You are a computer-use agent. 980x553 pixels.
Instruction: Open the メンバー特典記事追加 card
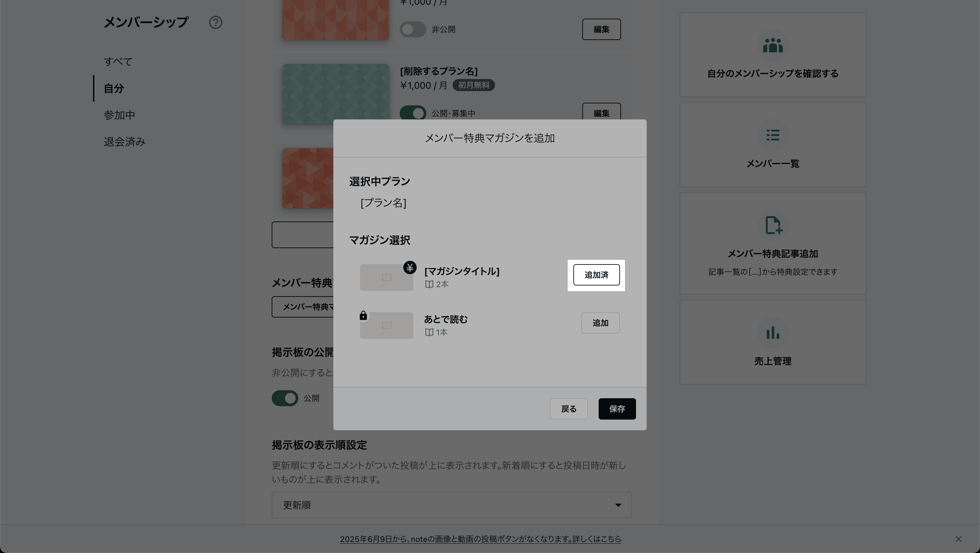click(773, 243)
